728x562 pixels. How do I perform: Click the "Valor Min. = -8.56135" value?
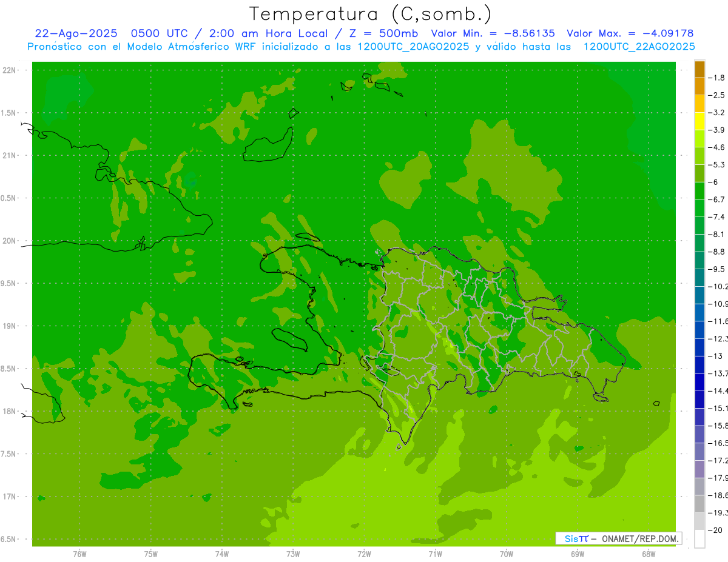point(493,33)
